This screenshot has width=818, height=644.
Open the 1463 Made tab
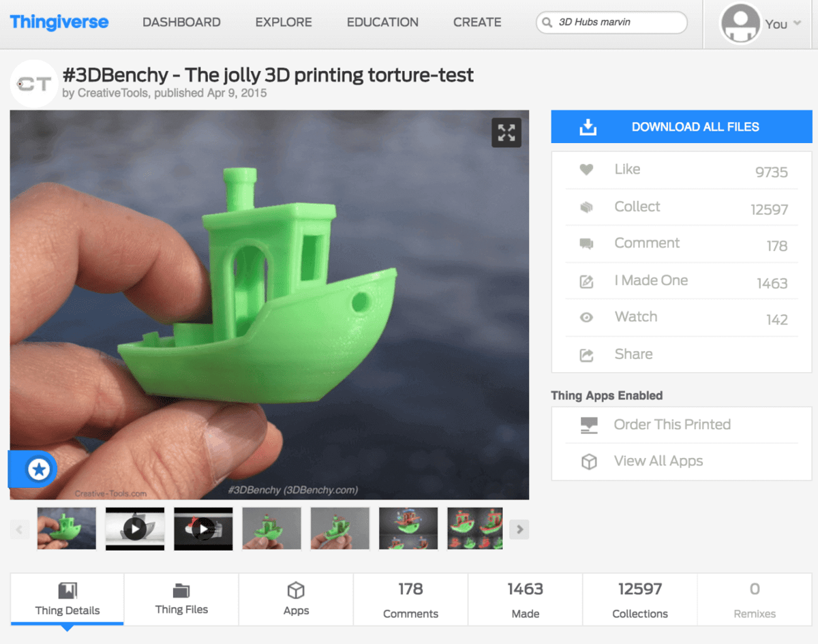click(525, 599)
